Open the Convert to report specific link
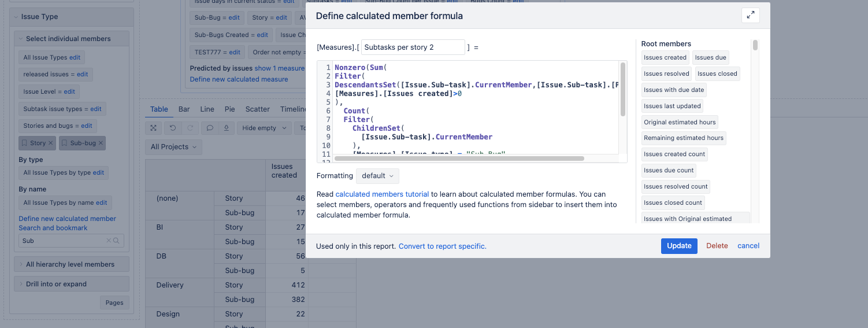Image resolution: width=868 pixels, height=328 pixels. [x=443, y=246]
